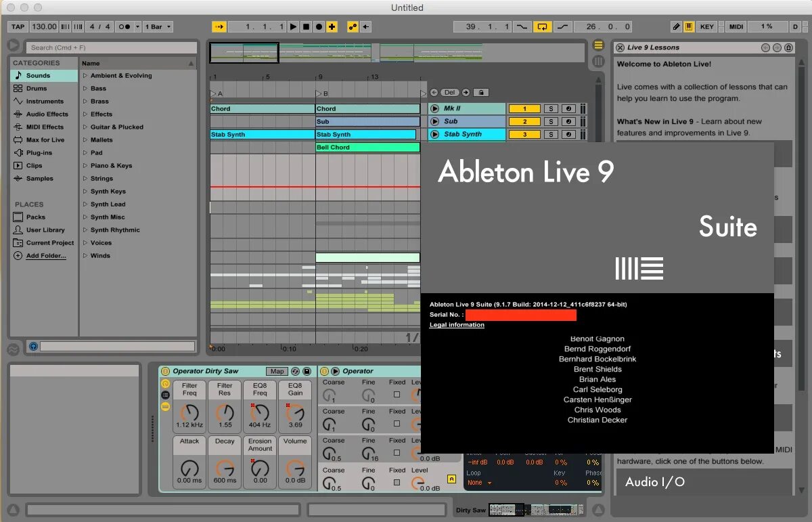Expand the Piano & Keys folder
The width and height of the screenshot is (812, 522).
pos(86,166)
